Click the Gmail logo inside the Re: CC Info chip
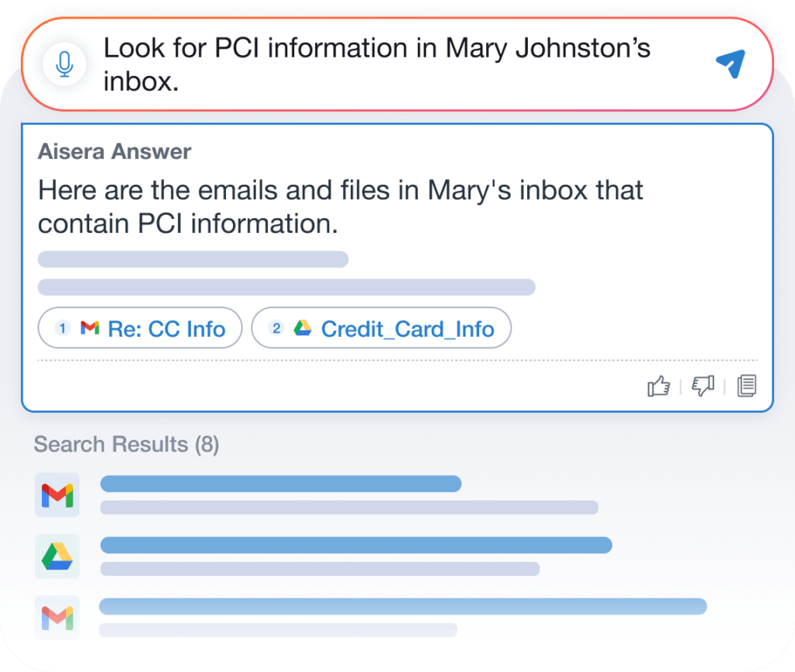The width and height of the screenshot is (795, 672). [x=90, y=328]
